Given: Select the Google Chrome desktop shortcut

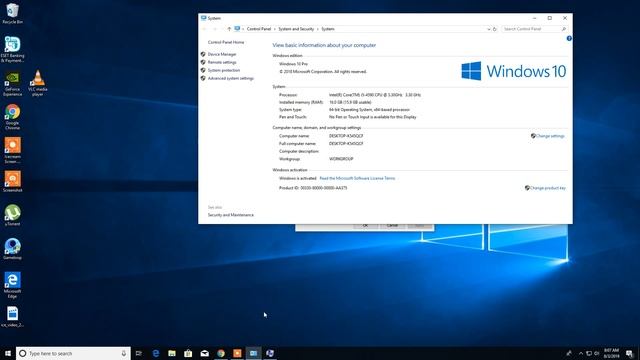Looking at the screenshot, I should pyautogui.click(x=12, y=117).
